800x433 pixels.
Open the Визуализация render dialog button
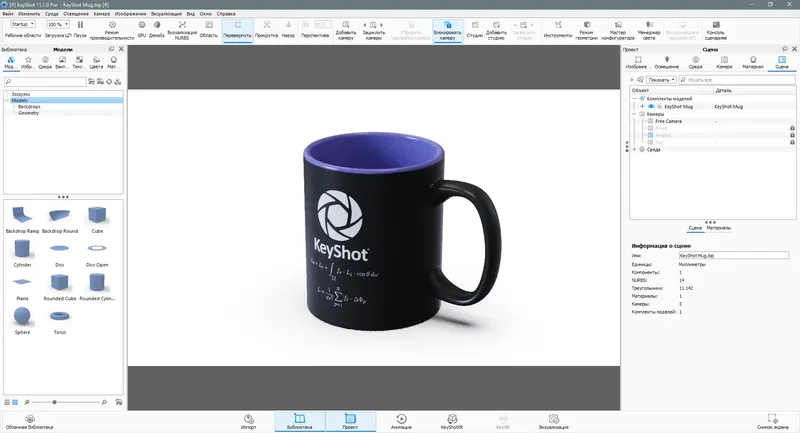point(554,422)
